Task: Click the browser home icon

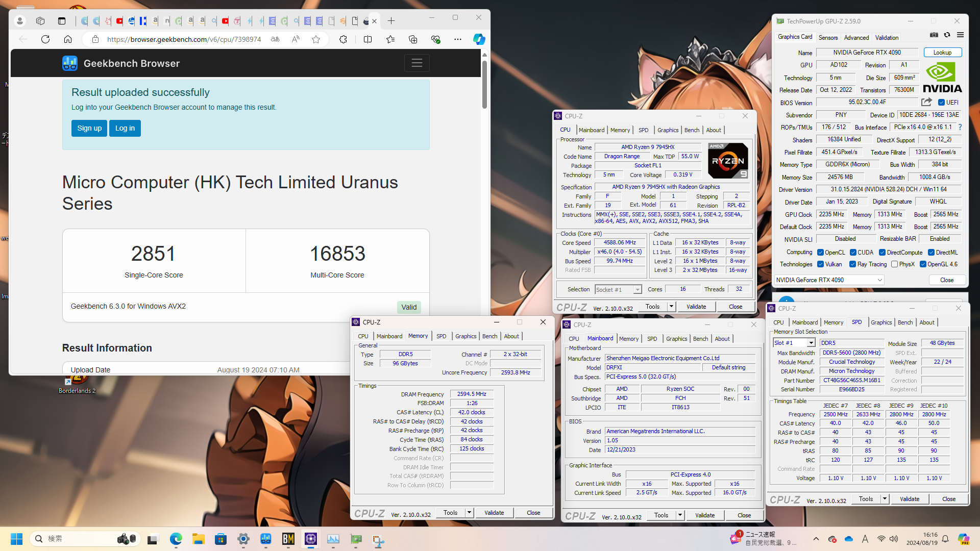Action: tap(68, 39)
